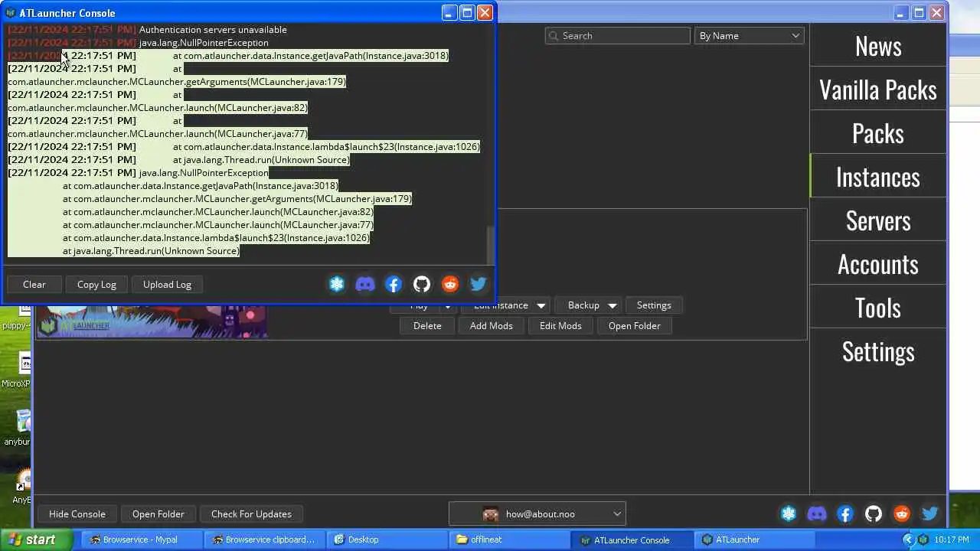
Task: Open Nodecraft icon in ATLauncher Console
Action: click(337, 285)
